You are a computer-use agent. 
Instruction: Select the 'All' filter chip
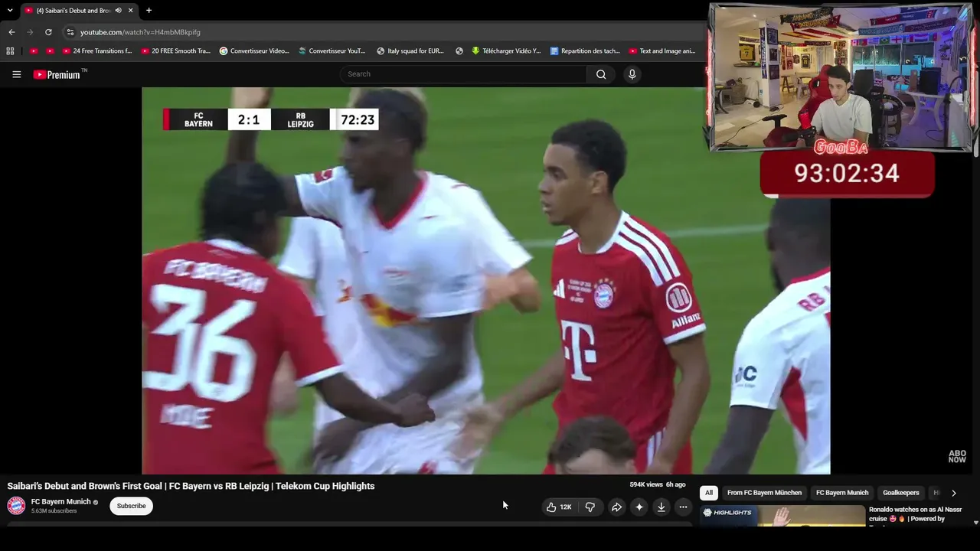(709, 493)
